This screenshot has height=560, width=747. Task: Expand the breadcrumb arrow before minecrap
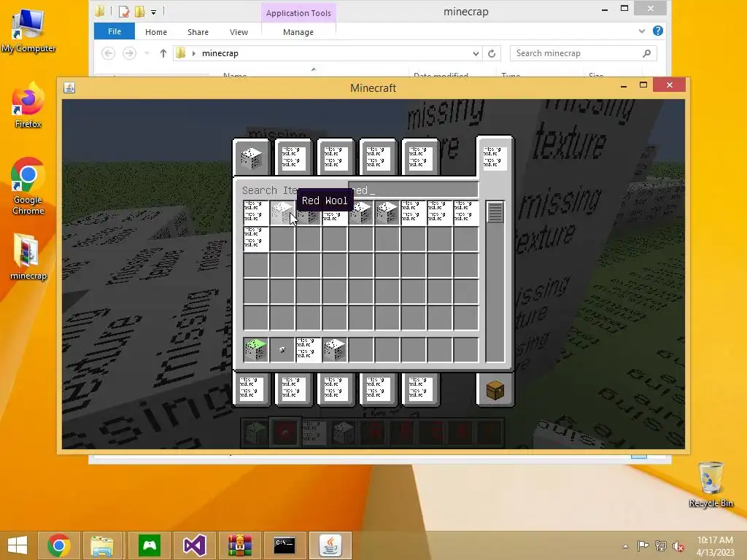pos(194,53)
